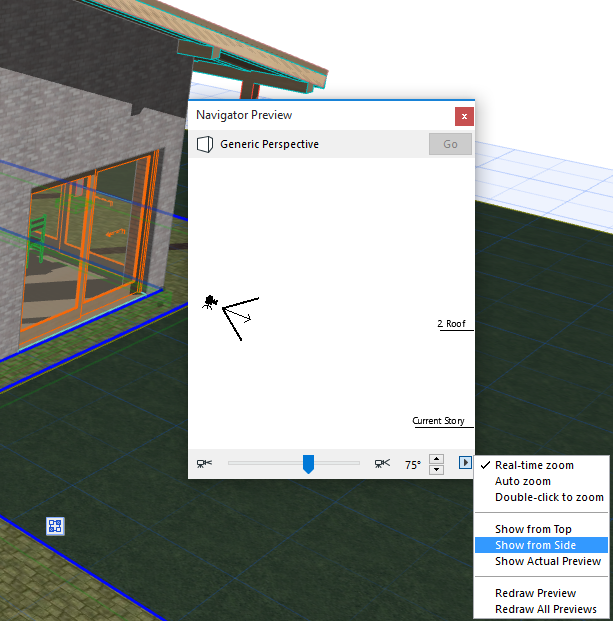613x621 pixels.
Task: Click the 2. Roof story label
Action: pos(451,324)
